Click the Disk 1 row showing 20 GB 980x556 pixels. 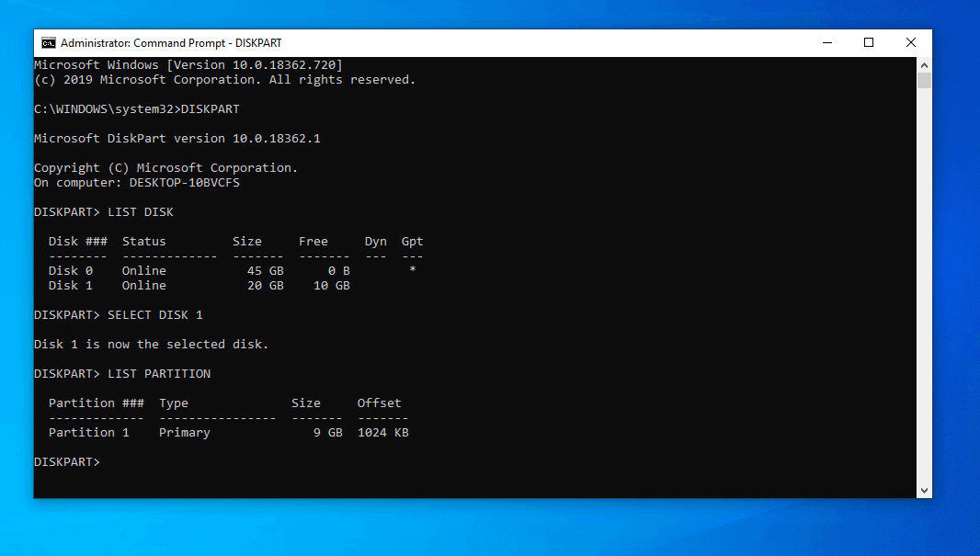click(x=165, y=285)
